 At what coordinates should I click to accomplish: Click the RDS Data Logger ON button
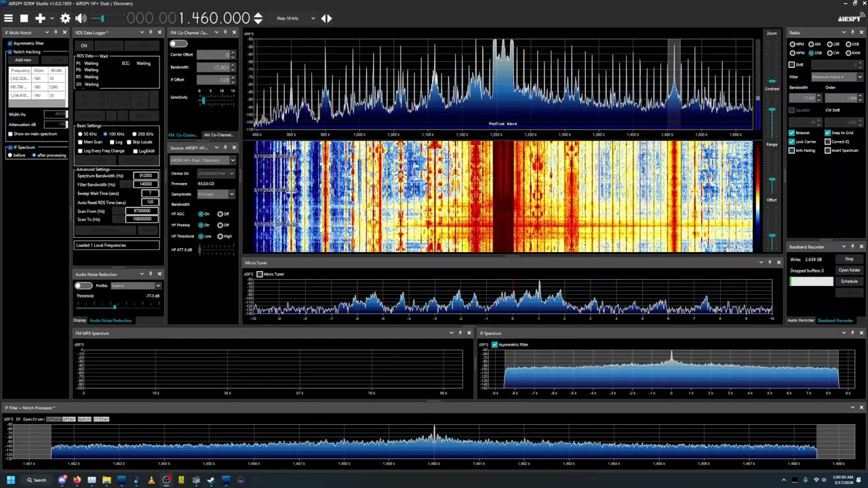[84, 45]
